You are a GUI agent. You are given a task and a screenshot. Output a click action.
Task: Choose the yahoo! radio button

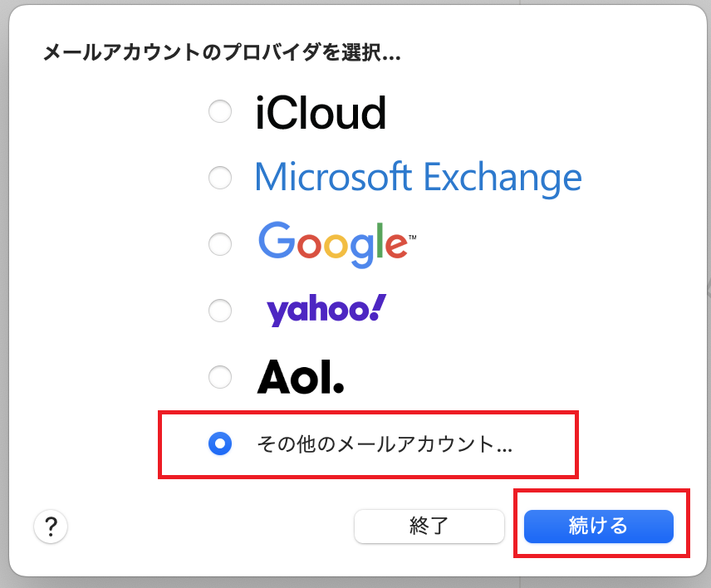(220, 311)
